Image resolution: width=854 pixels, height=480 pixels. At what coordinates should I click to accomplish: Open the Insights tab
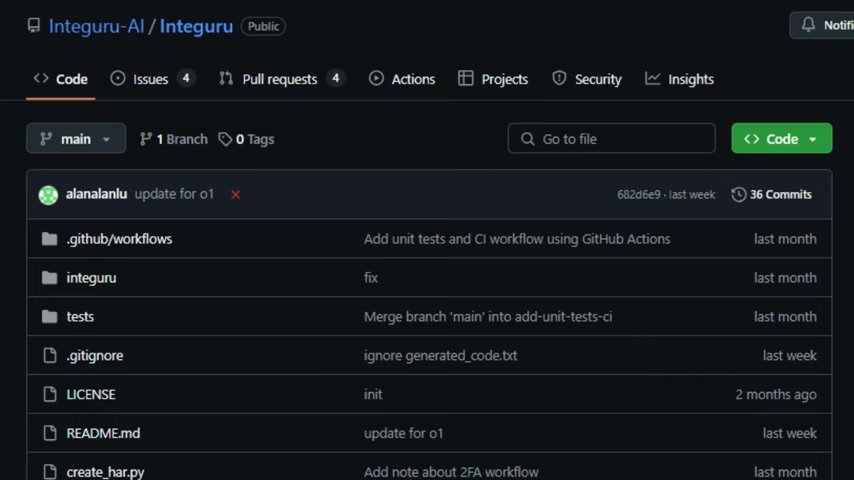[679, 79]
